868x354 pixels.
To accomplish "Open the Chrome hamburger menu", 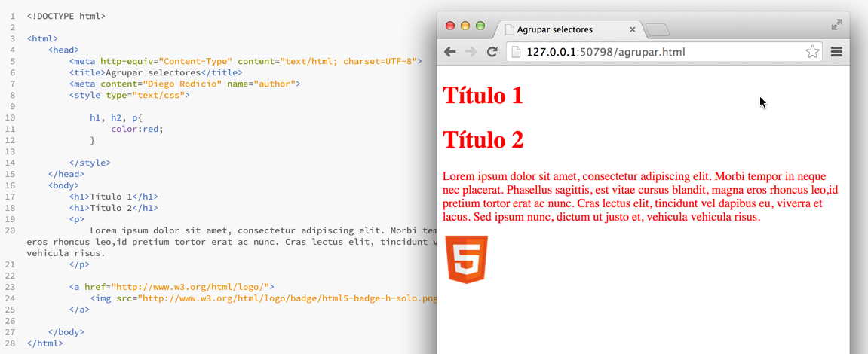I will pos(836,52).
